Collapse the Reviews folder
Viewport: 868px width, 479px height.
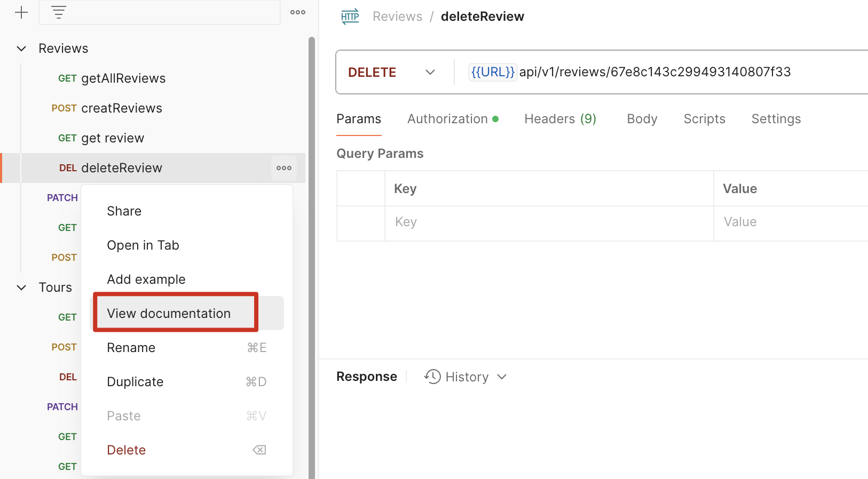(21, 49)
